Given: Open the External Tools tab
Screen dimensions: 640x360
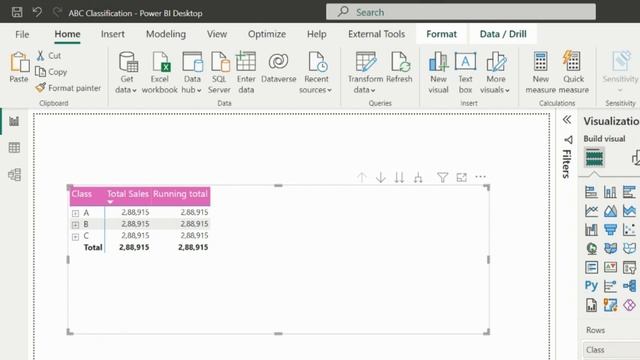Looking at the screenshot, I should (x=376, y=34).
